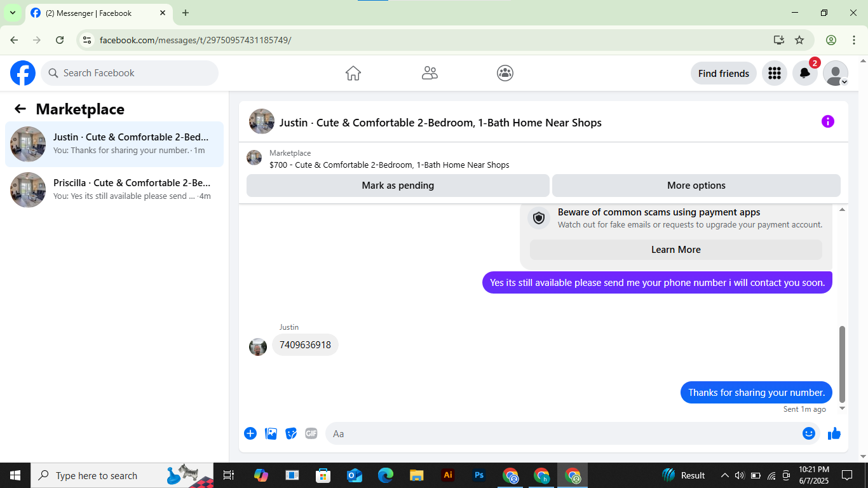868x488 pixels.
Task: Open Microsoft Edge from taskbar
Action: (x=385, y=475)
